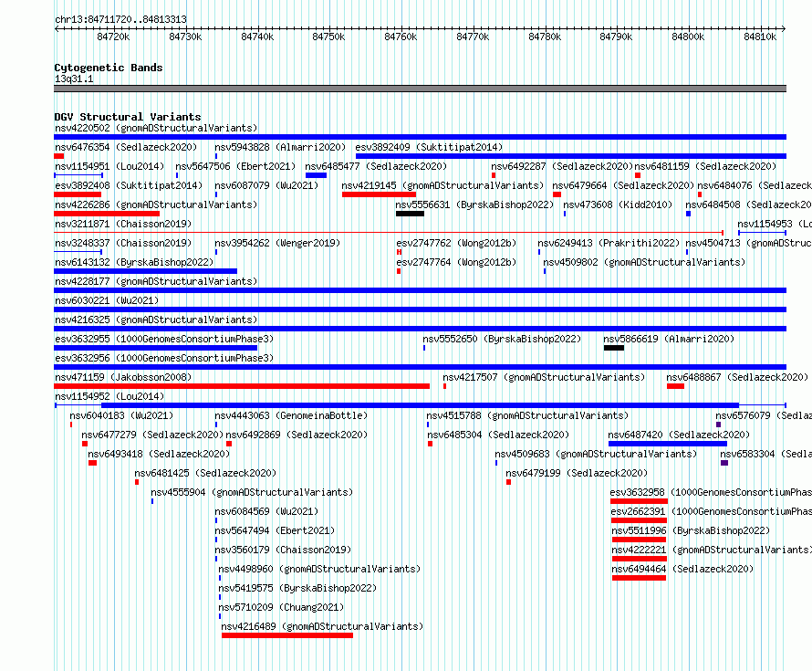Image resolution: width=812 pixels, height=671 pixels.
Task: Click nsv6249413 (Prakrithi2022) label
Action: [609, 243]
